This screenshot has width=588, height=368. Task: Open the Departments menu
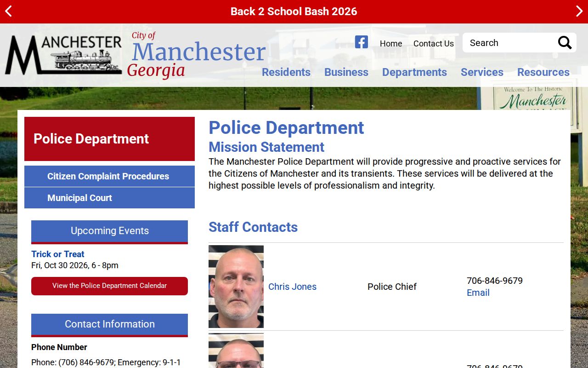[414, 72]
